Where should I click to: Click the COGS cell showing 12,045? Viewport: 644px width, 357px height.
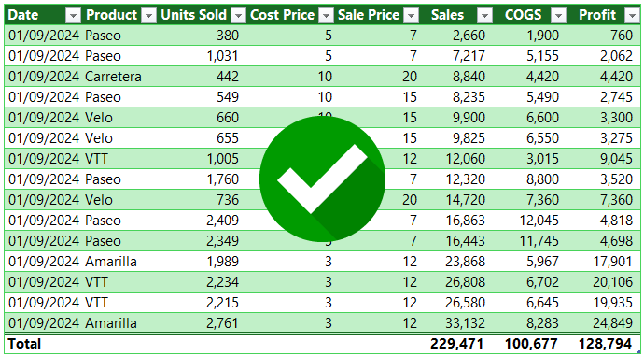coord(539,221)
